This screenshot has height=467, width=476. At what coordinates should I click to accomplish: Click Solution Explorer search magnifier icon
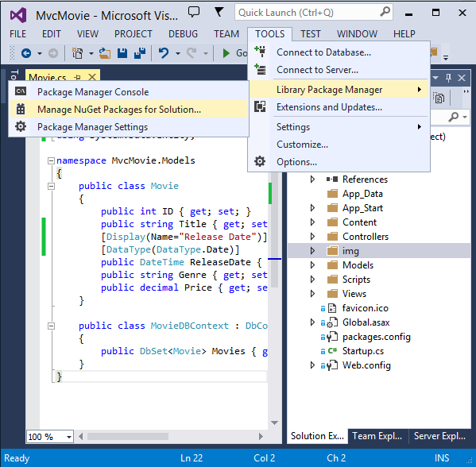click(454, 117)
